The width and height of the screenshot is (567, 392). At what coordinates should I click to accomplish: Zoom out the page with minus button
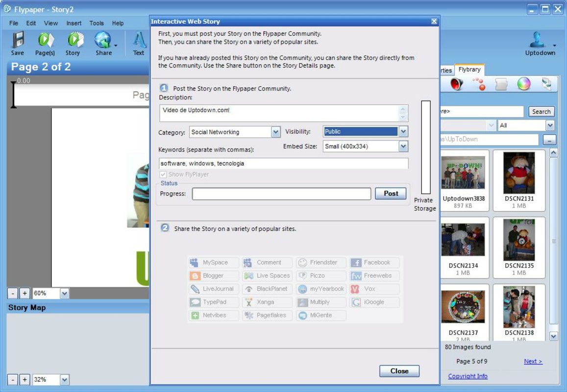13,294
